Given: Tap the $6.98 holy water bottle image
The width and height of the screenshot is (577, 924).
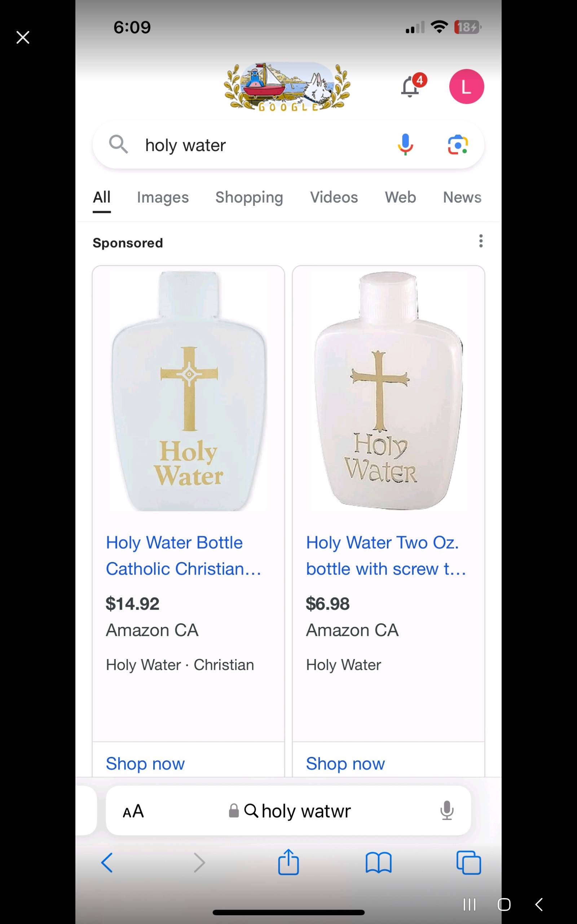Looking at the screenshot, I should [x=388, y=389].
